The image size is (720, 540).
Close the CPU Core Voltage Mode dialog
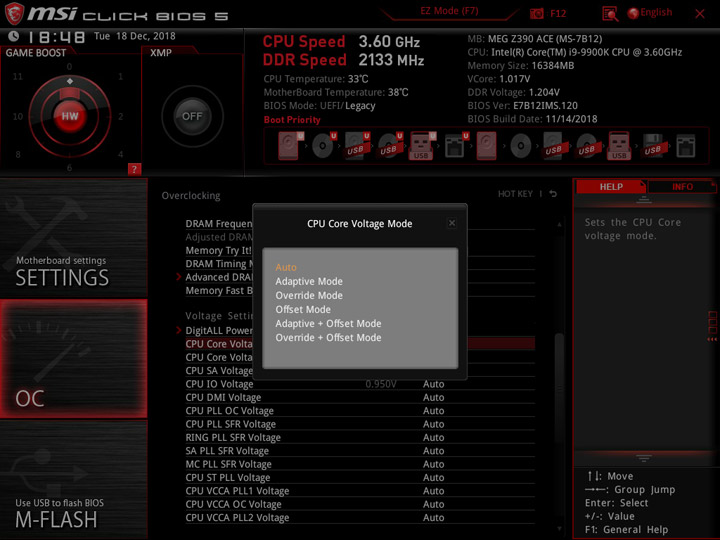point(452,223)
